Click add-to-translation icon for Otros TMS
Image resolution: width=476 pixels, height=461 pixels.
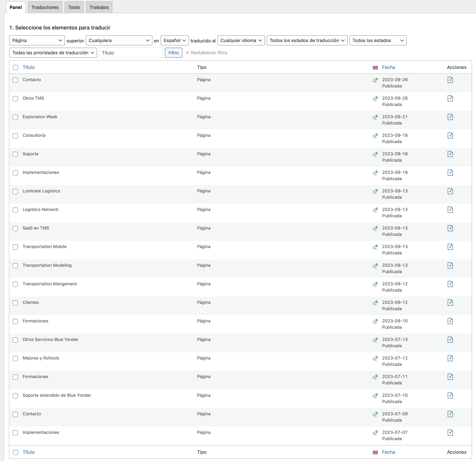(x=450, y=98)
